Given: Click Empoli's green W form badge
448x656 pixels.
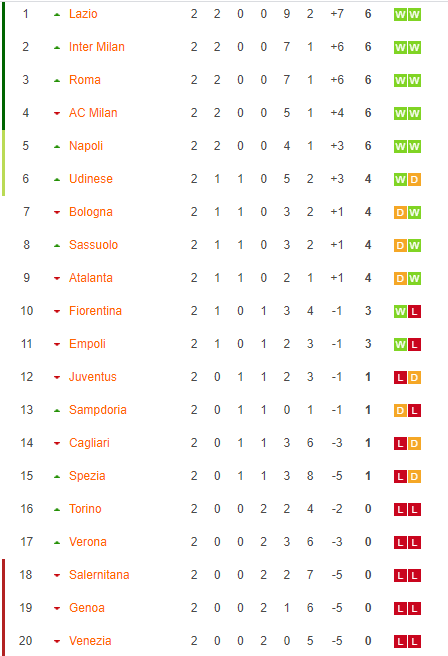Looking at the screenshot, I should point(400,345).
